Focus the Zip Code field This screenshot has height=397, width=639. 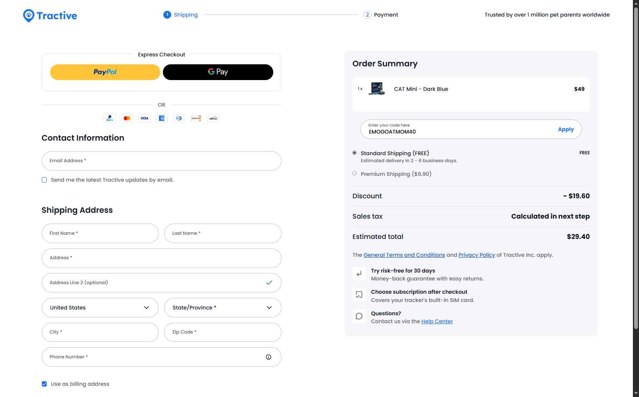(223, 332)
